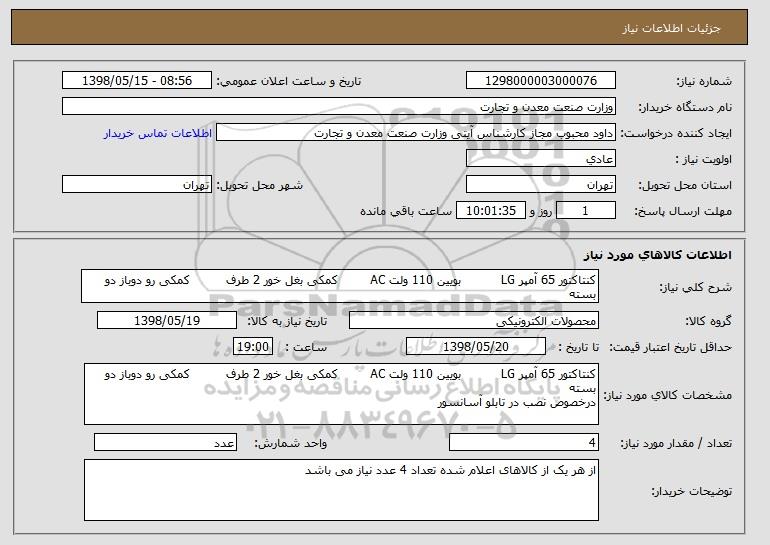Click the label شهر محل تحویل
Image resolution: width=770 pixels, height=545 pixels.
click(x=260, y=185)
